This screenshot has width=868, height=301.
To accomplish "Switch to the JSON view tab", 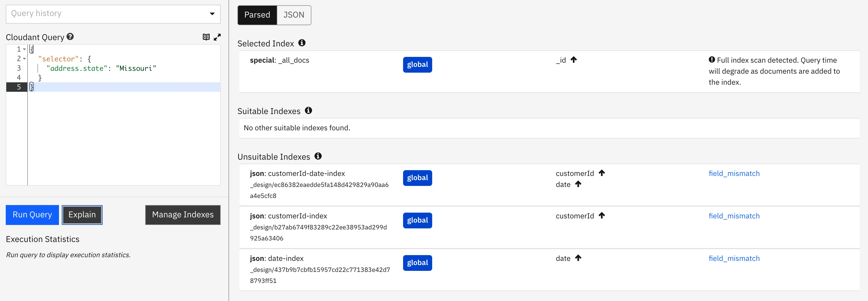I will [294, 15].
